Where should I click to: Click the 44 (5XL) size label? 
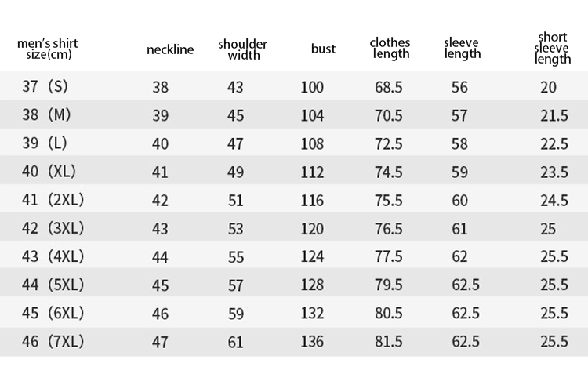tap(53, 285)
